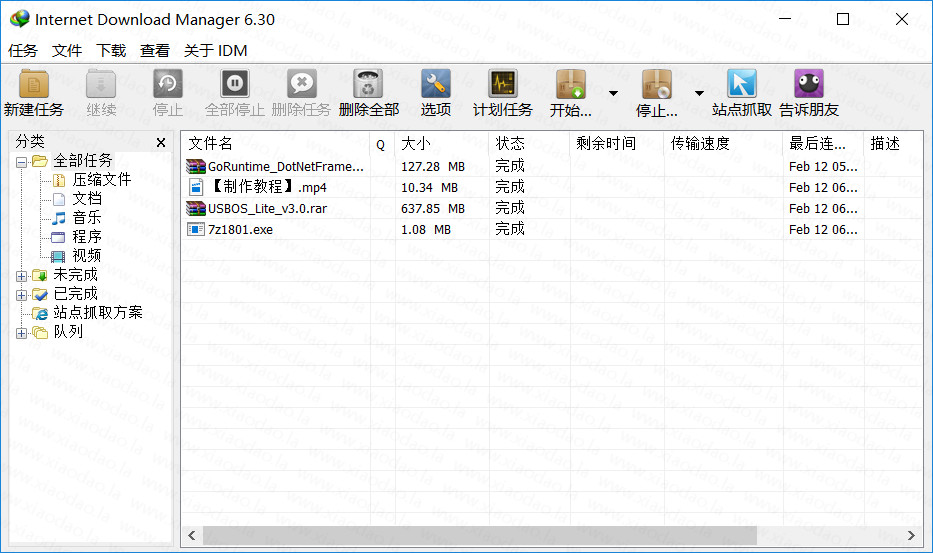
Task: Click the 开始... start queue icon
Action: coord(571,84)
